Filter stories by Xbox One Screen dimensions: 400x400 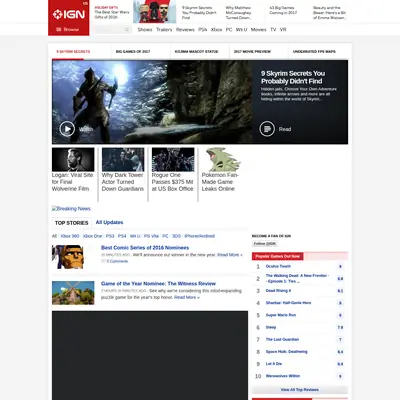[92, 236]
